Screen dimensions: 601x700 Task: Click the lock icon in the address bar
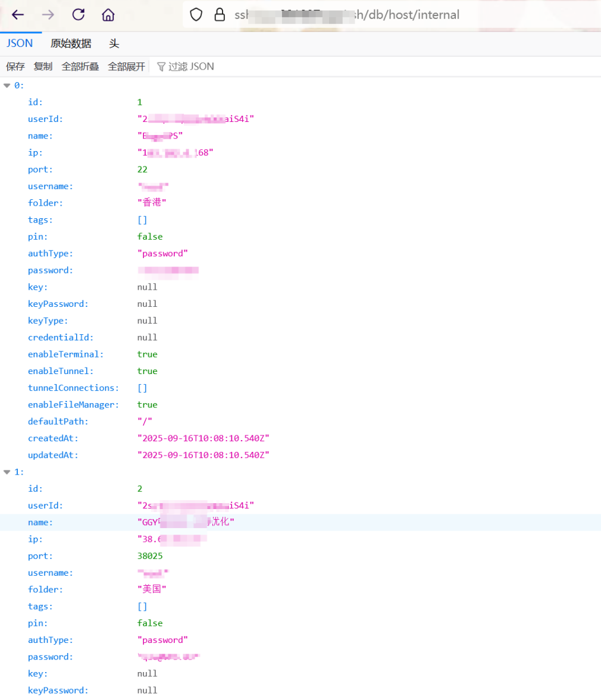220,15
